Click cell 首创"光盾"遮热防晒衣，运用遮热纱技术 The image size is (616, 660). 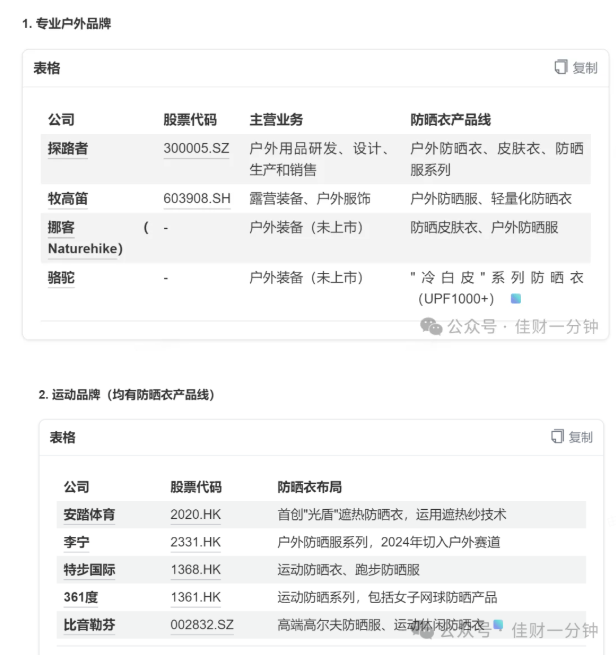point(392,514)
